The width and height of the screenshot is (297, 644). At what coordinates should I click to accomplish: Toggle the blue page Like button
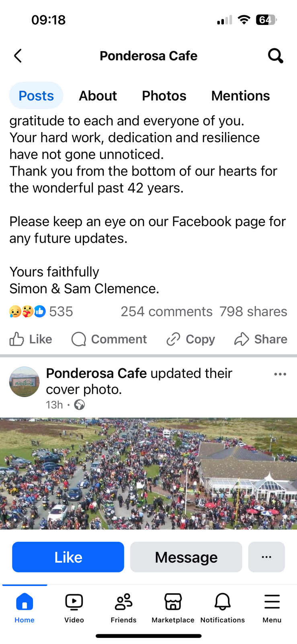coord(68,557)
